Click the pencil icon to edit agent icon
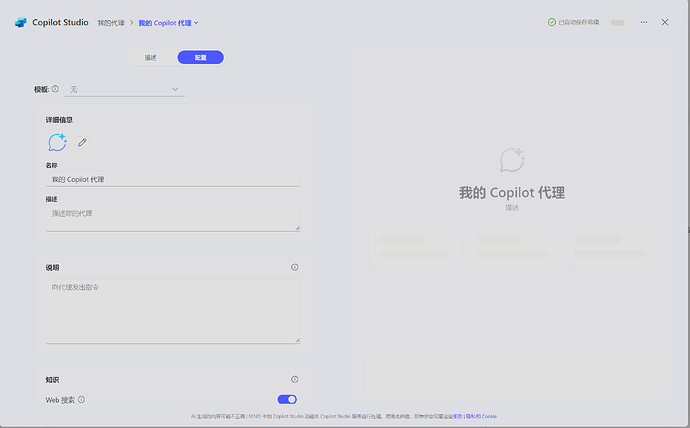Screen dimensions: 690x428 [x=82, y=142]
